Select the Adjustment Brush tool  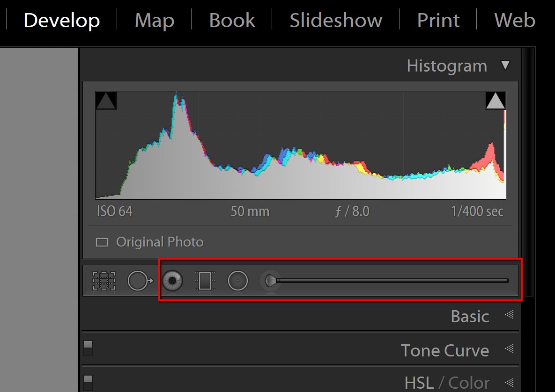[x=271, y=280]
